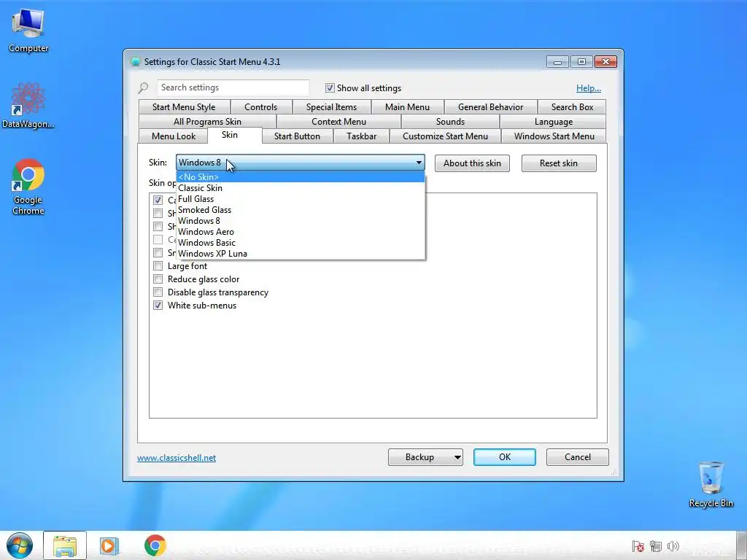Open the Main Menu tab

[407, 107]
